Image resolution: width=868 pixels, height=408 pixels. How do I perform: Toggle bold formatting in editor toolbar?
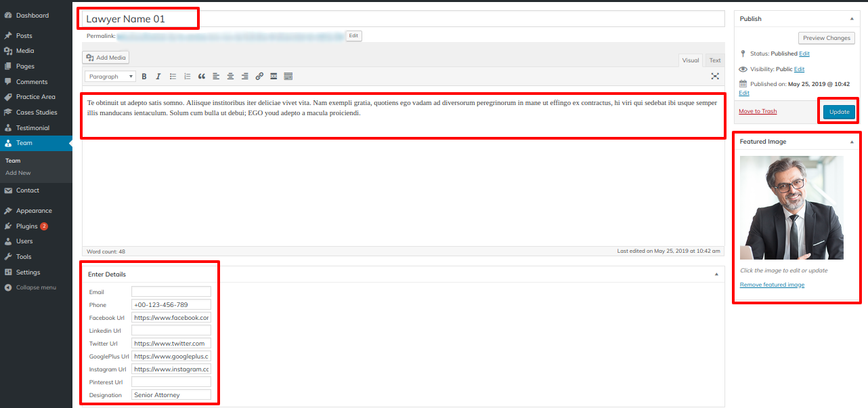(144, 77)
